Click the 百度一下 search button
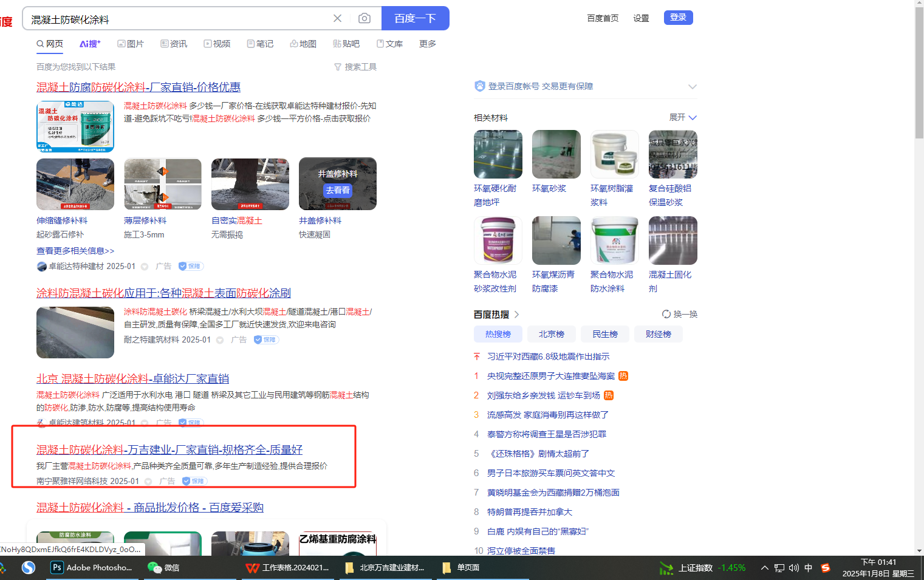Image resolution: width=924 pixels, height=580 pixels. tap(416, 18)
